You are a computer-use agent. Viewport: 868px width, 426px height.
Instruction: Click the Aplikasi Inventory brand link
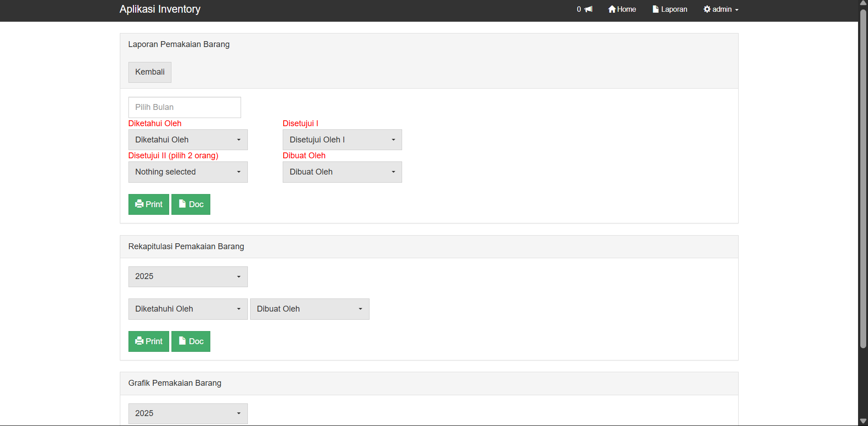[x=160, y=9]
